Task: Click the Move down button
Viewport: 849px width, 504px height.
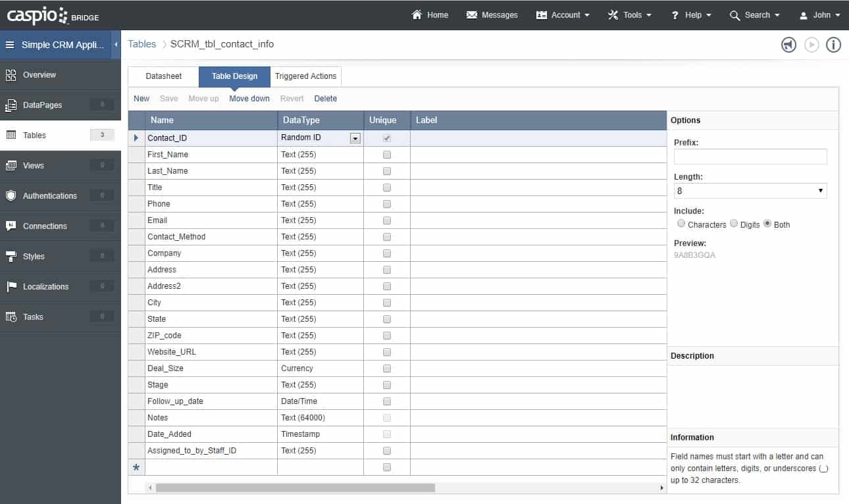Action: point(249,99)
